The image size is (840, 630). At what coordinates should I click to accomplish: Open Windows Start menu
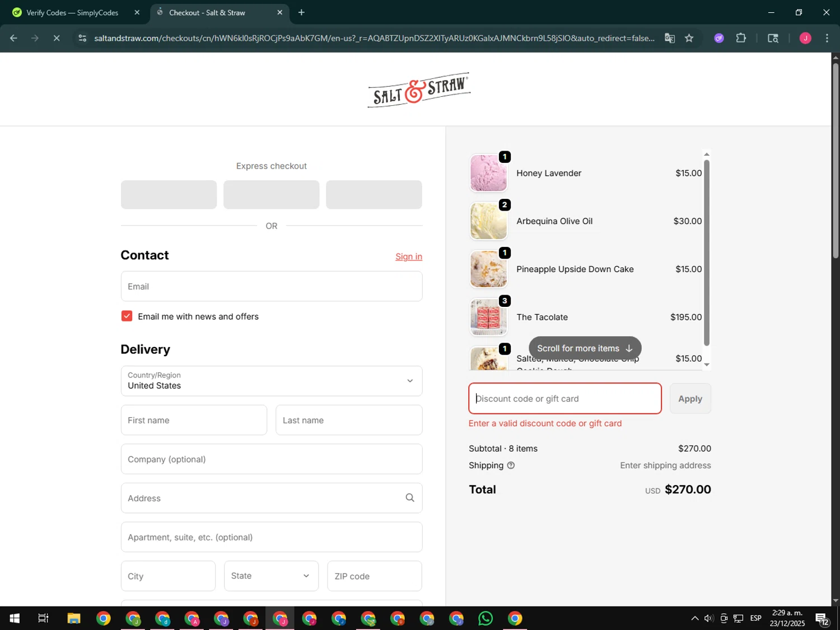pos(15,618)
